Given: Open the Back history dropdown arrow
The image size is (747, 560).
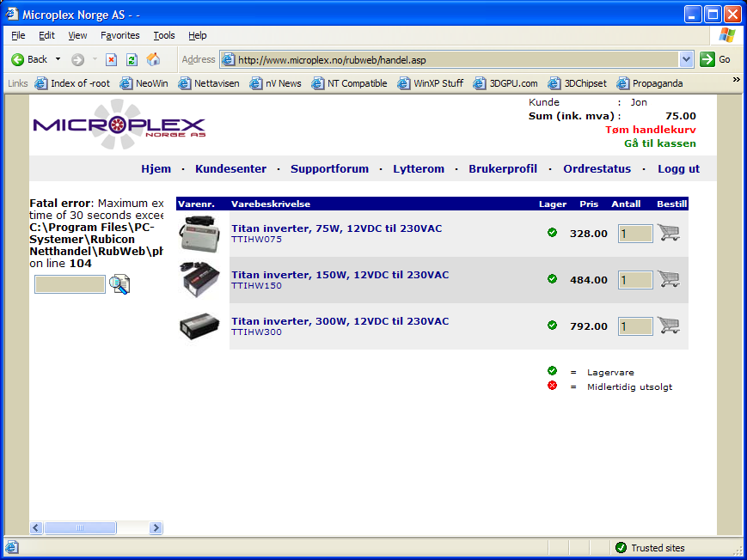Looking at the screenshot, I should pos(58,59).
